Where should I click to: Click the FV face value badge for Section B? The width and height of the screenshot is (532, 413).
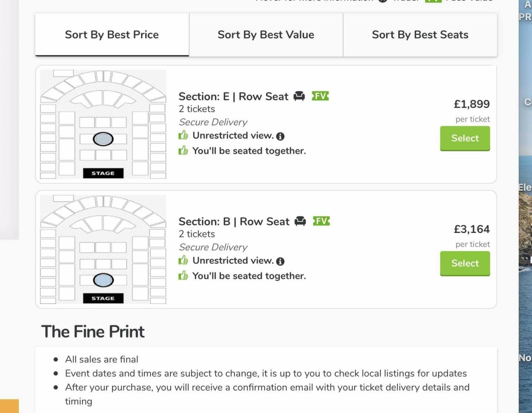pos(321,221)
